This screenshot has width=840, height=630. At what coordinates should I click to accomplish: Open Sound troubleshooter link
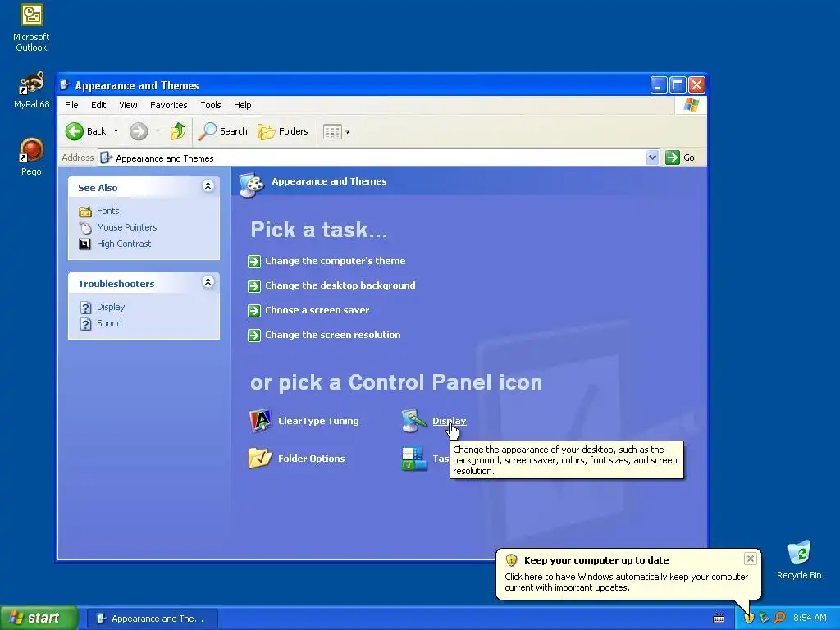pyautogui.click(x=109, y=323)
